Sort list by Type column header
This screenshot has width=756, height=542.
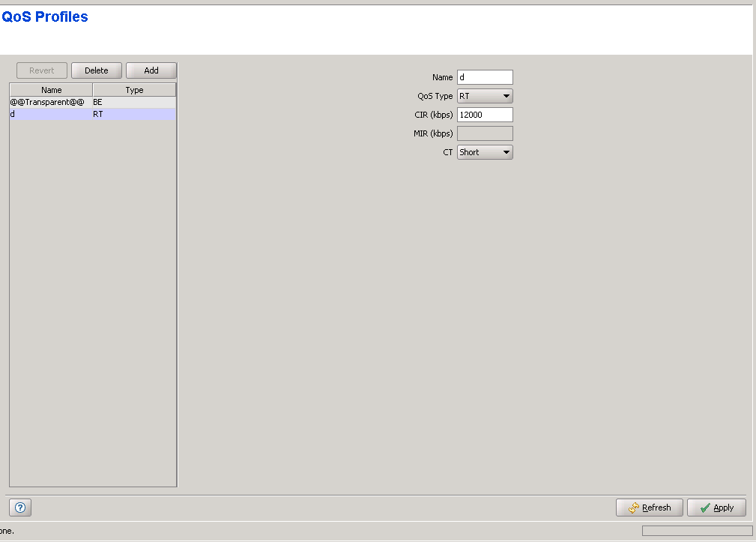point(134,90)
